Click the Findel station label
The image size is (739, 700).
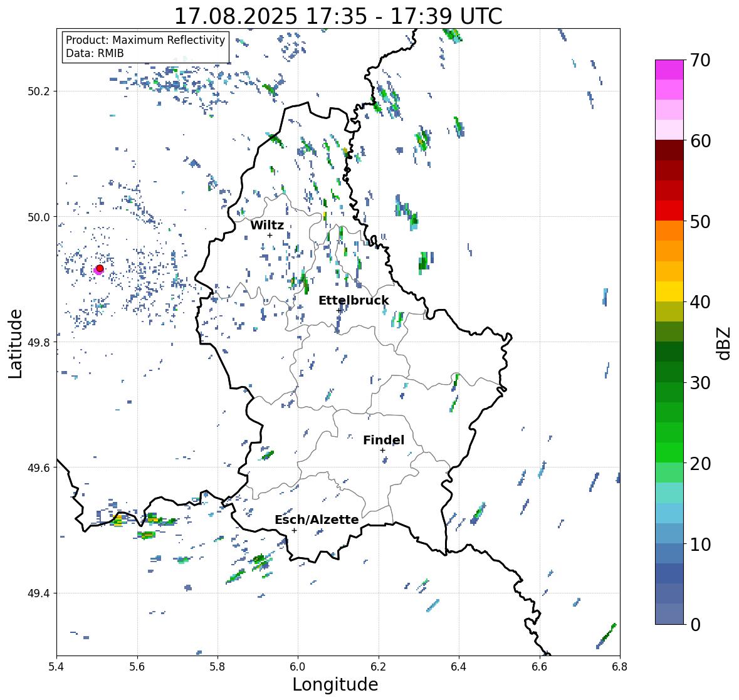point(383,440)
